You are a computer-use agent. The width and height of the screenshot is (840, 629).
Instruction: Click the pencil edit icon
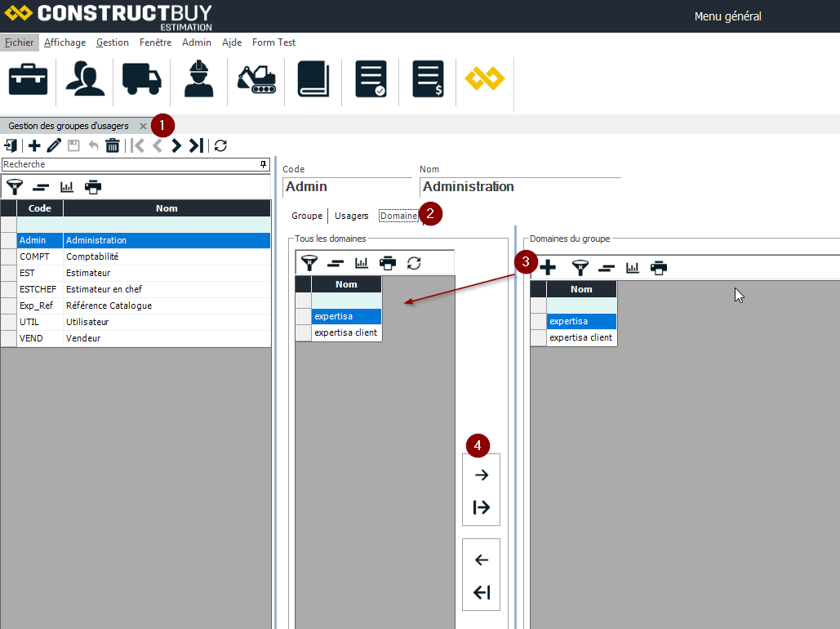(x=54, y=145)
